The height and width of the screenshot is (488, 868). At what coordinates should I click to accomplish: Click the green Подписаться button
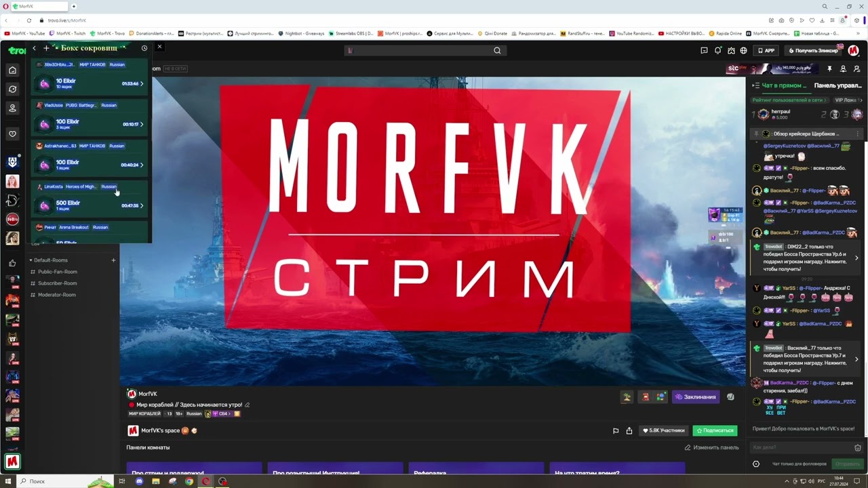(715, 430)
